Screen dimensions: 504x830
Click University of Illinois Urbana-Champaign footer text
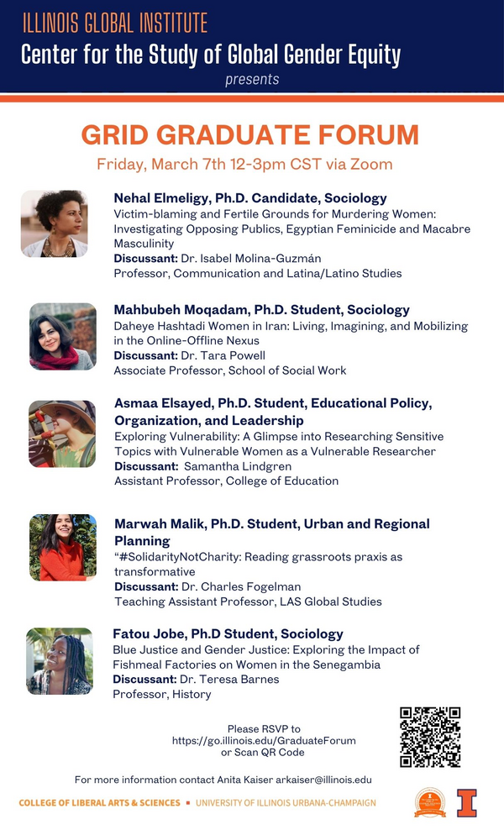tap(286, 803)
